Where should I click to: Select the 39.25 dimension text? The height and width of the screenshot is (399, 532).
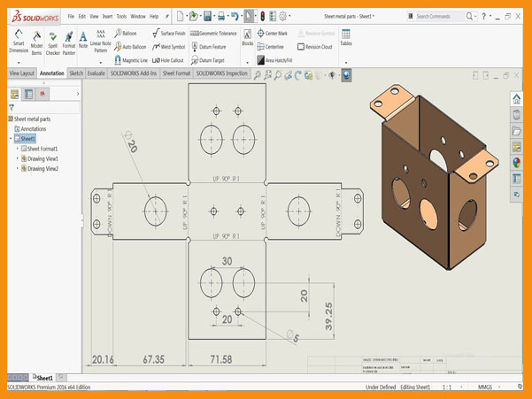click(x=328, y=317)
